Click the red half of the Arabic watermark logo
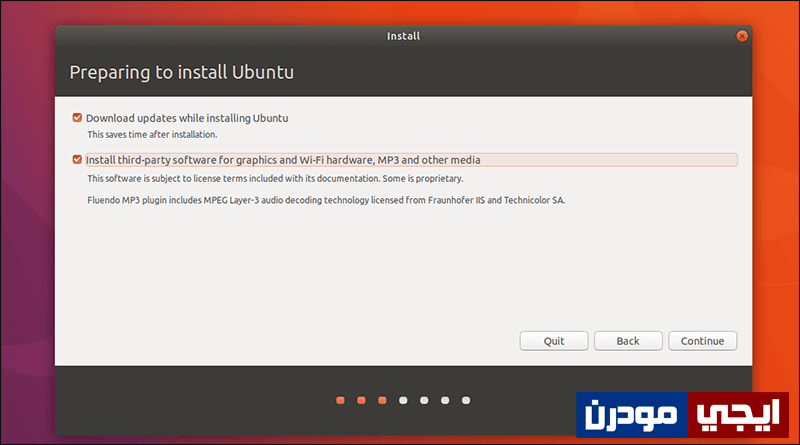Viewport: 800px width, 445px height. (738, 415)
